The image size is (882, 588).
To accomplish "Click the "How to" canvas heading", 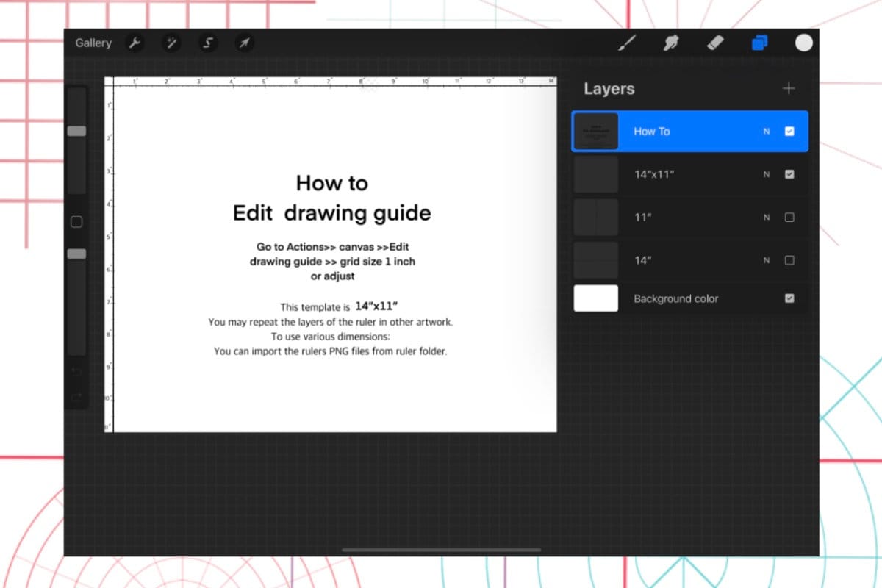I will coord(332,182).
